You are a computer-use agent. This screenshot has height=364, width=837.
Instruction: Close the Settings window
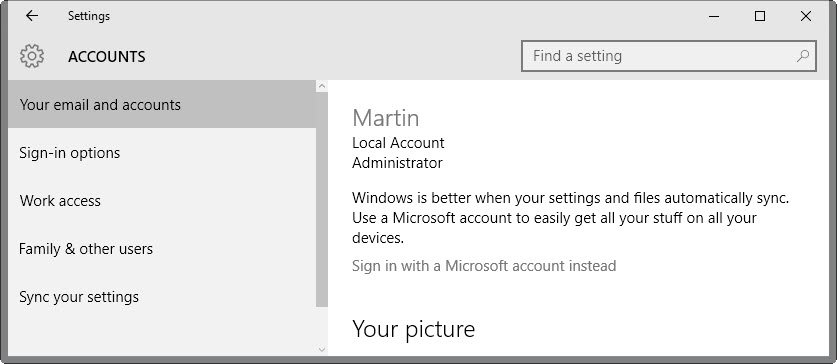tap(806, 16)
